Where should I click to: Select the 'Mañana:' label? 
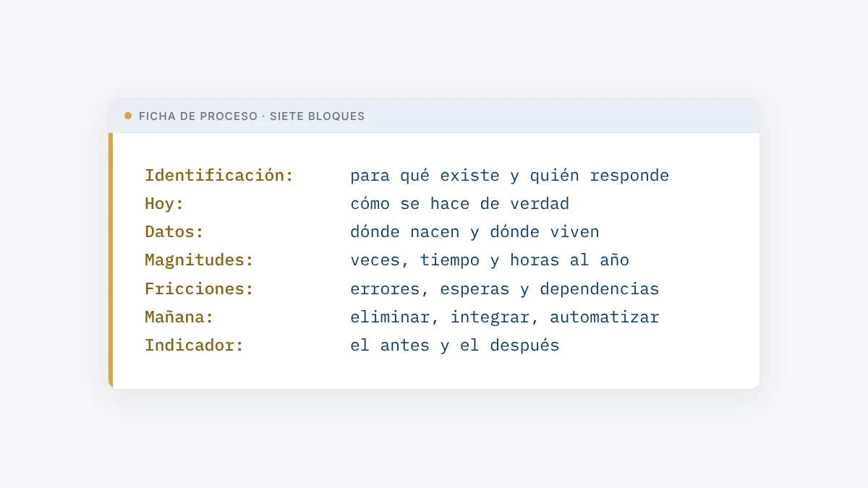179,317
